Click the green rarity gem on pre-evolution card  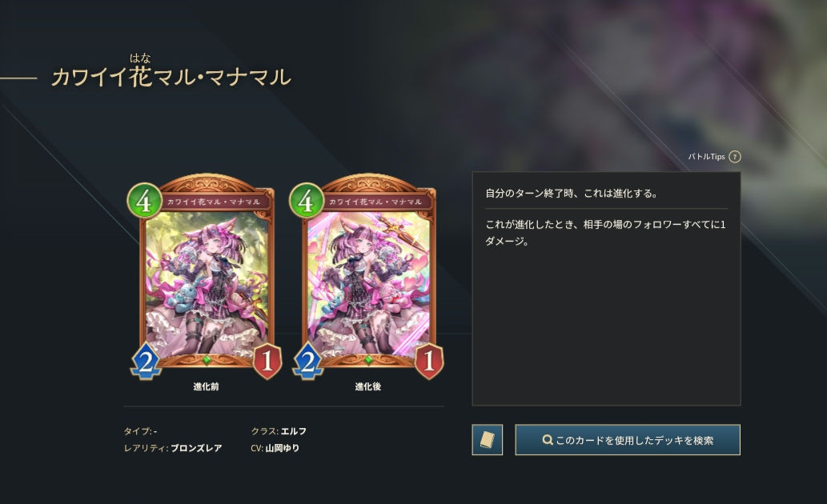[x=207, y=360]
